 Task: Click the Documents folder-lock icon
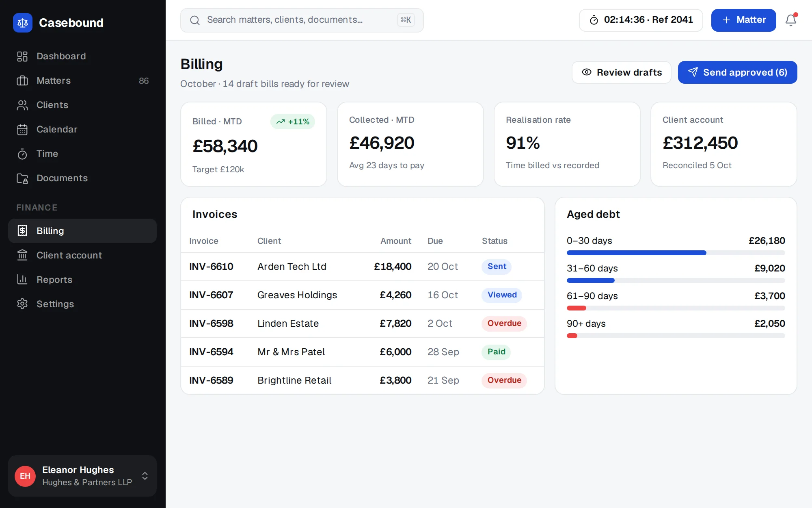[x=22, y=178]
